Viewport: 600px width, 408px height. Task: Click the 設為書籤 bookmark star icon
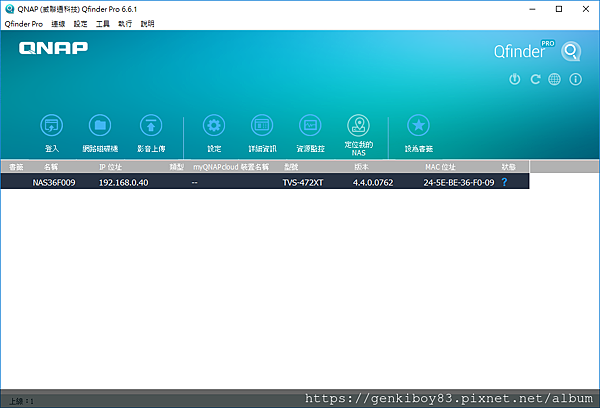coord(419,126)
